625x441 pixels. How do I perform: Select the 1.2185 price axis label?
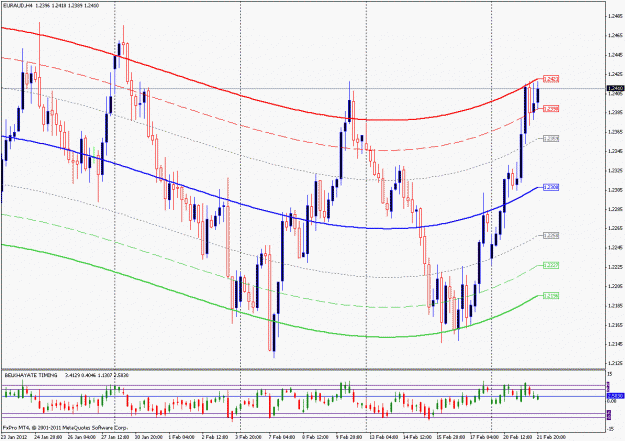pos(616,306)
